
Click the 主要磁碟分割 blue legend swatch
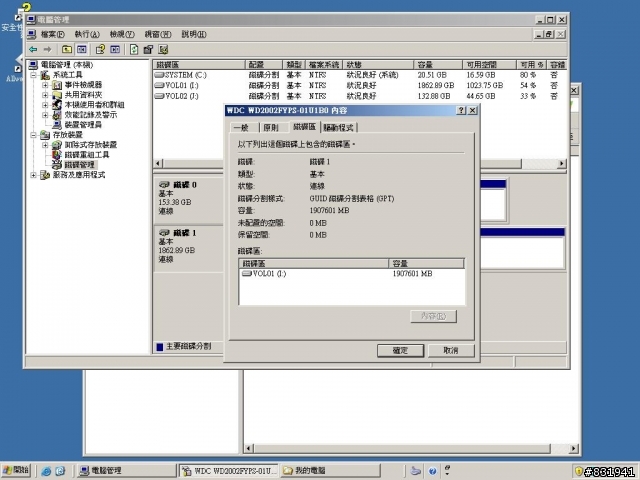click(160, 347)
